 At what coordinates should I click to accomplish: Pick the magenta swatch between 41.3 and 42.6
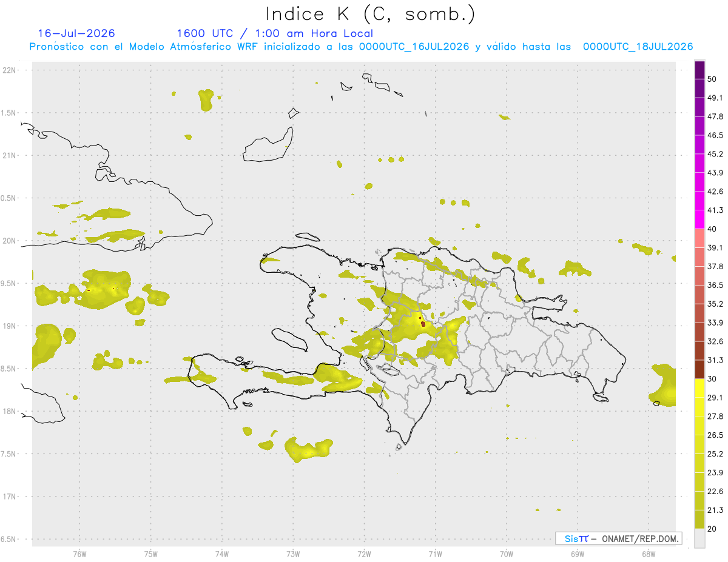[699, 201]
